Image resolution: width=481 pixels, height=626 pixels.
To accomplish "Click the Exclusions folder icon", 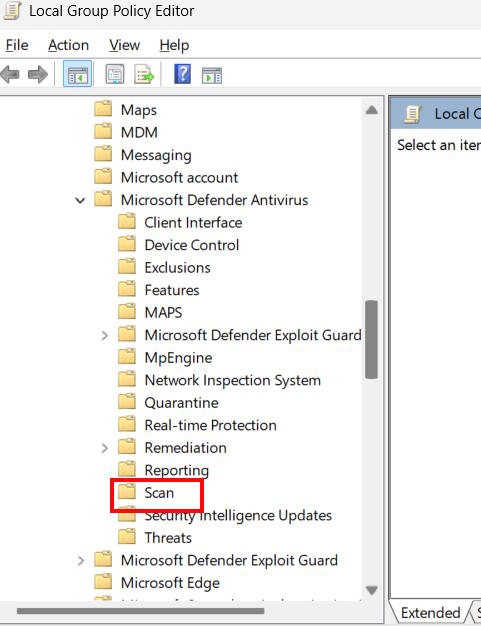I will (x=127, y=266).
